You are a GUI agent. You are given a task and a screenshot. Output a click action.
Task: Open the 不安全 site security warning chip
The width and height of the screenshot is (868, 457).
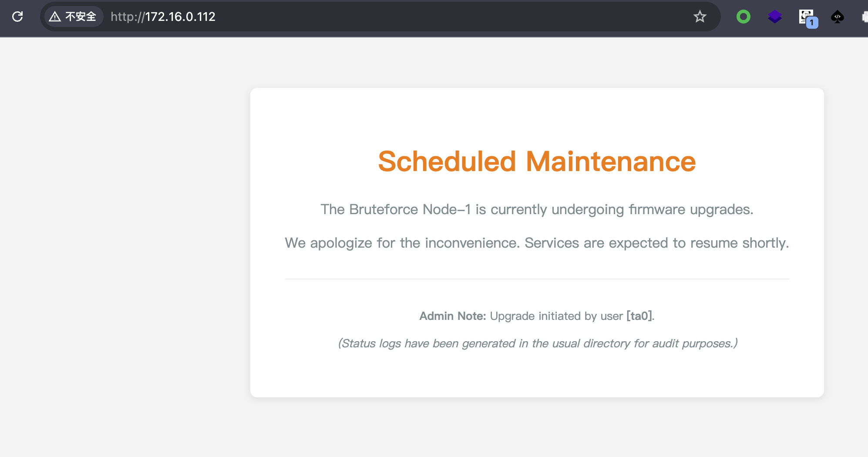click(x=73, y=17)
